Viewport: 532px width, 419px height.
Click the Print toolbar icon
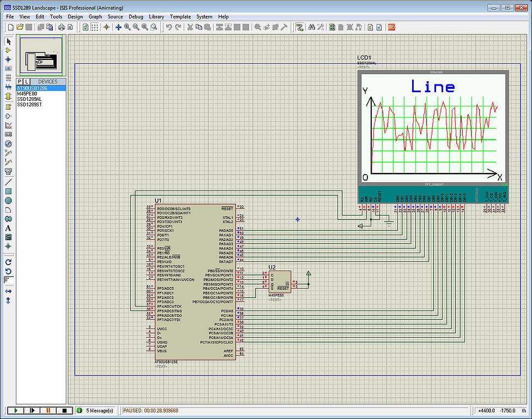click(x=62, y=27)
